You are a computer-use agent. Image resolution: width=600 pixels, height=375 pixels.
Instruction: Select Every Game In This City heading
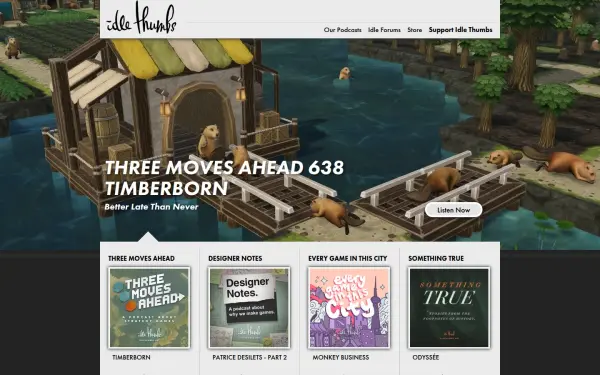pyautogui.click(x=347, y=259)
